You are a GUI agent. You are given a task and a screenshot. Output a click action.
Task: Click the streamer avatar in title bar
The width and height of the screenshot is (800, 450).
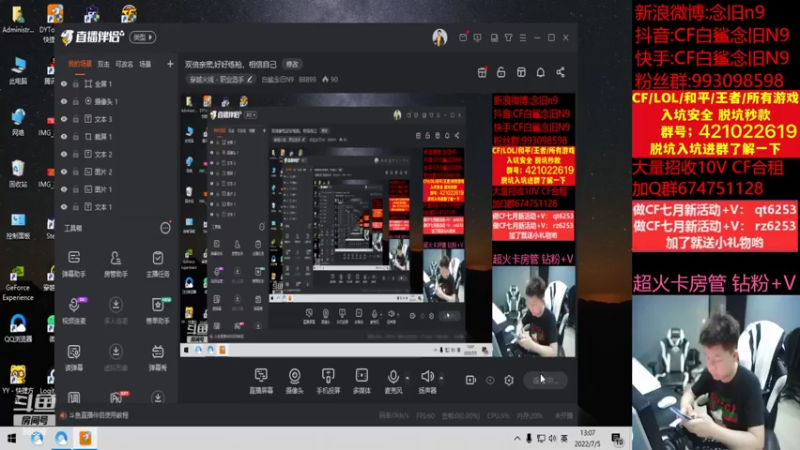click(440, 37)
